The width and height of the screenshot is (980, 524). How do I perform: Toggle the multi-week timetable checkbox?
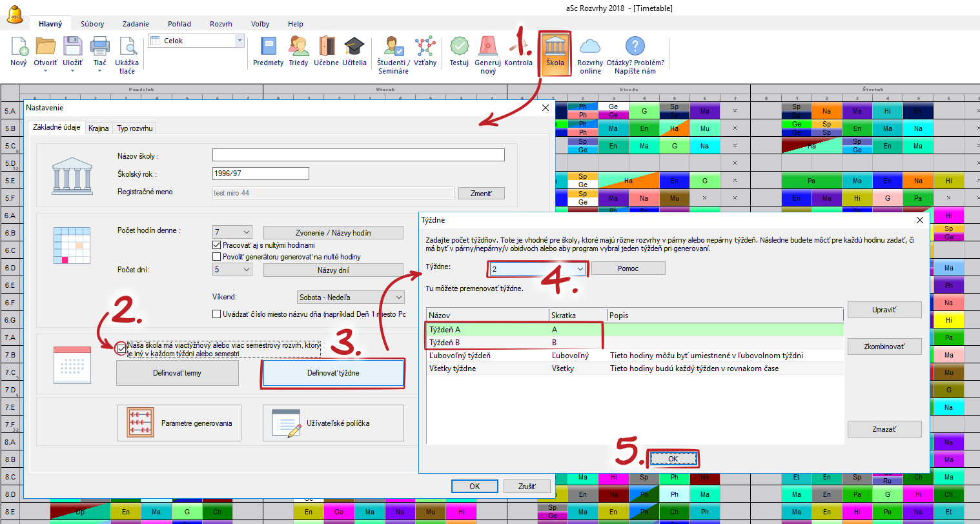pos(121,349)
